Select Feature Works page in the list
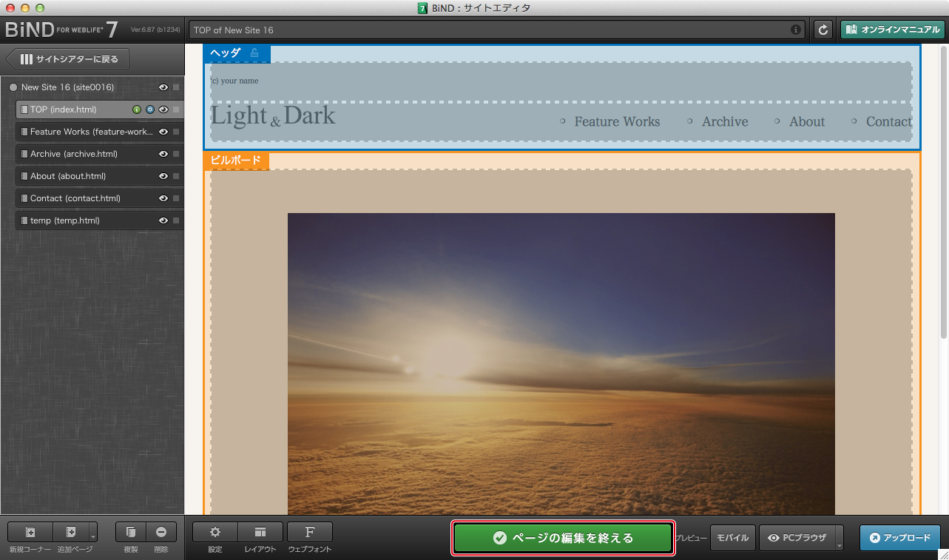Viewport: 949px width, 560px height. [100, 132]
